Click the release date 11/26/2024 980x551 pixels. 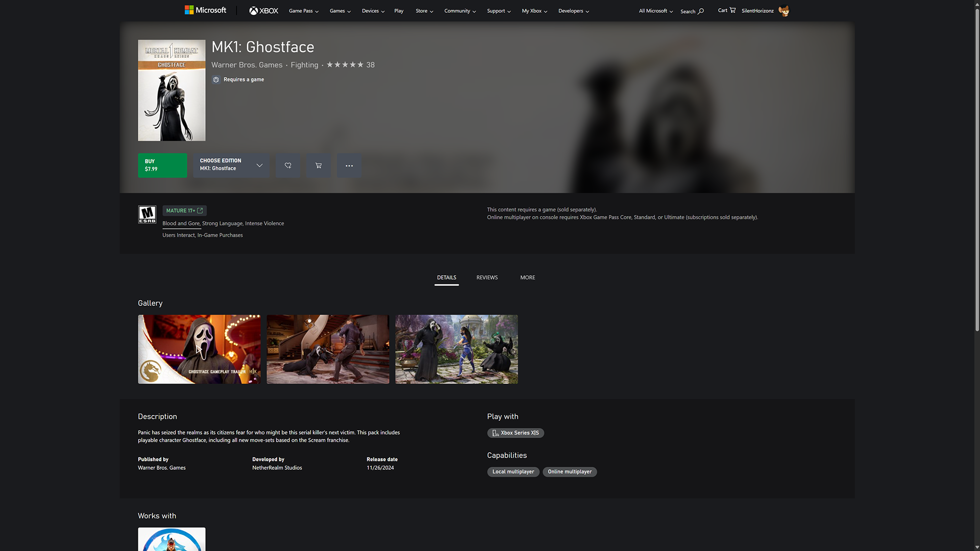click(380, 468)
